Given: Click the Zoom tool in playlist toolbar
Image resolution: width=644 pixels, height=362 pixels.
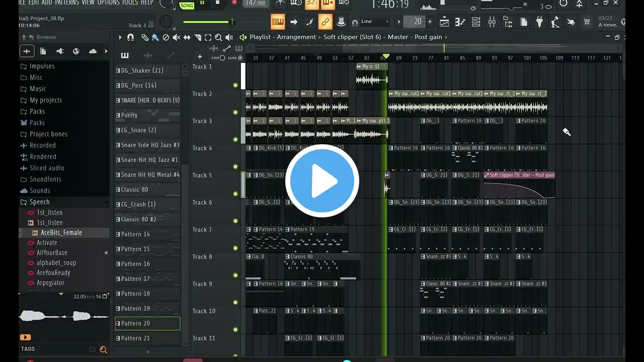Looking at the screenshot, I should tap(218, 37).
